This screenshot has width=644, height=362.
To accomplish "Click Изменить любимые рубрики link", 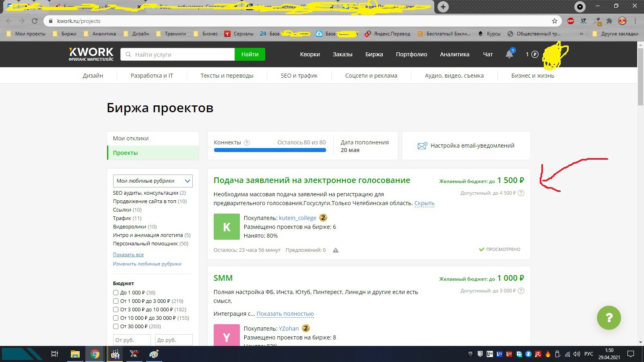I will [147, 264].
